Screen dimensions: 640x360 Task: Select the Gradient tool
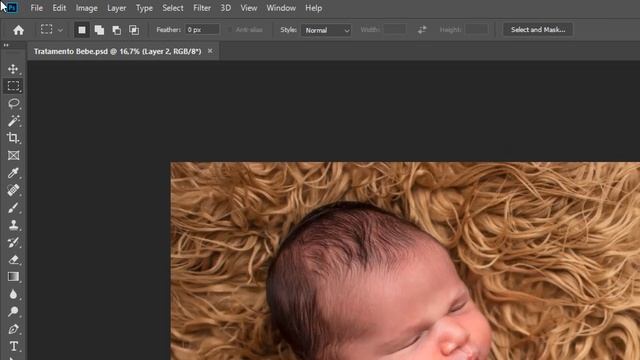[x=13, y=277]
